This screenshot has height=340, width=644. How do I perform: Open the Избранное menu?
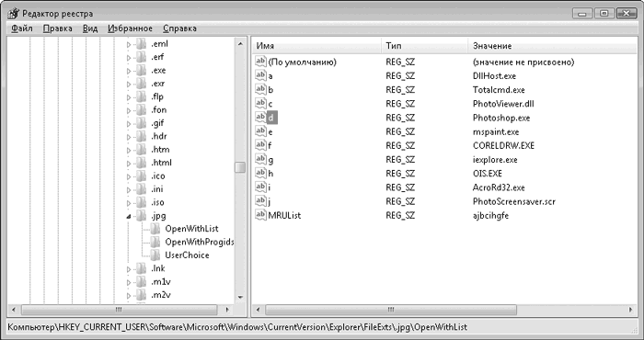click(x=131, y=28)
